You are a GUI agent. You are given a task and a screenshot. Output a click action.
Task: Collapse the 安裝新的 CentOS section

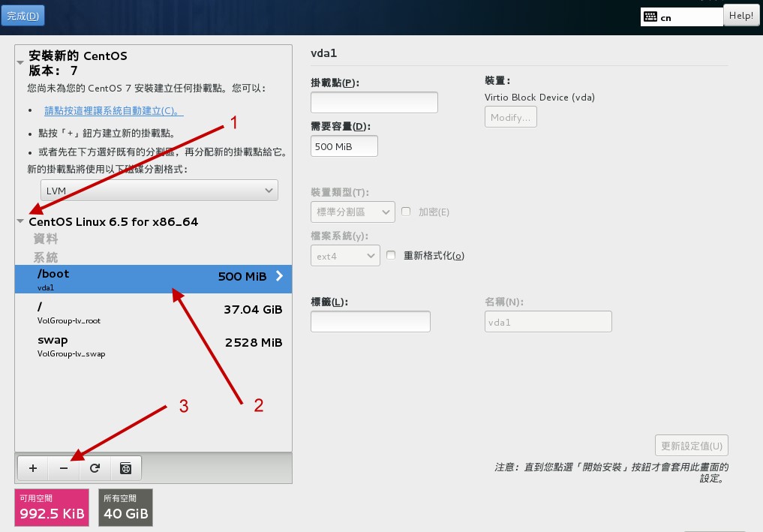click(x=20, y=64)
